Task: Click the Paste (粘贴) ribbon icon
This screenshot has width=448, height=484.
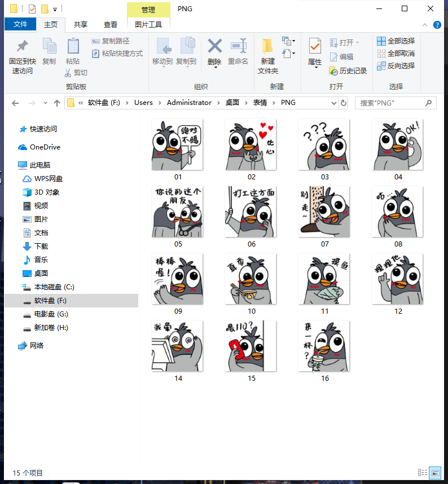Action: pyautogui.click(x=73, y=51)
